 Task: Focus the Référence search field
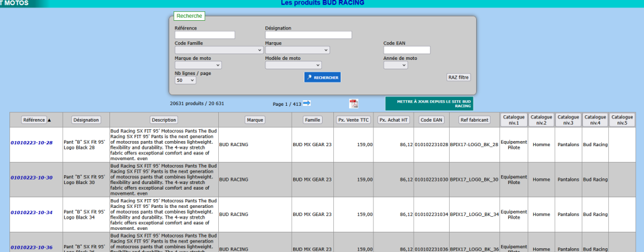(x=205, y=35)
